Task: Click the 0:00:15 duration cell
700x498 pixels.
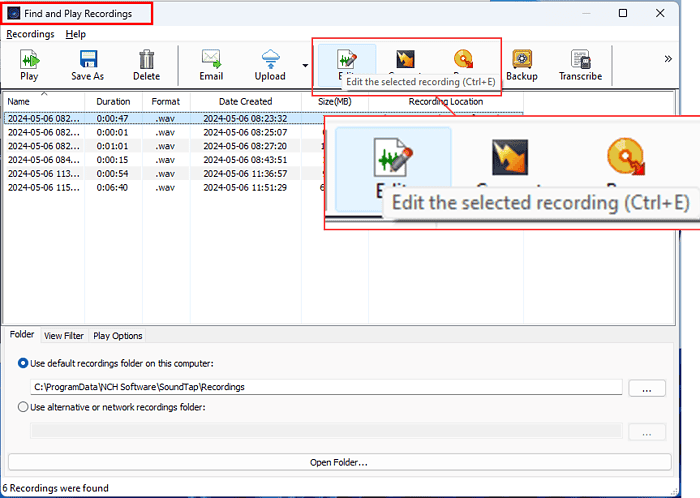Action: click(x=112, y=160)
